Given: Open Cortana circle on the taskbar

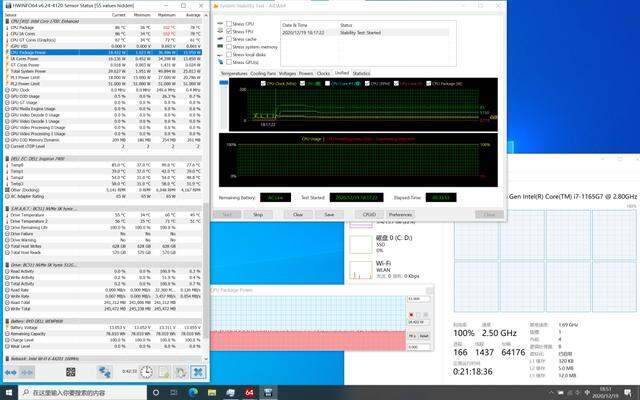Looking at the screenshot, I should point(156,393).
